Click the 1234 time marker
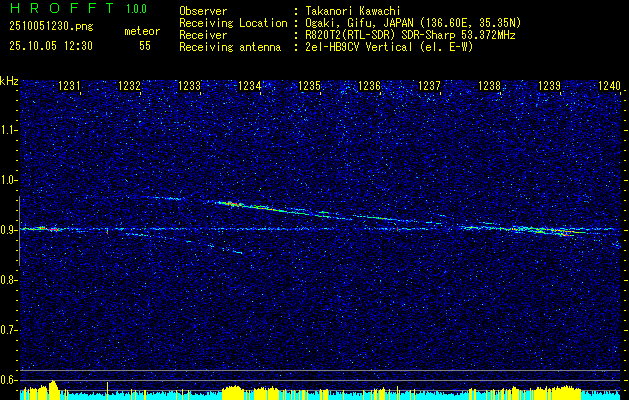Screen dimensions: 629x400 coord(249,85)
